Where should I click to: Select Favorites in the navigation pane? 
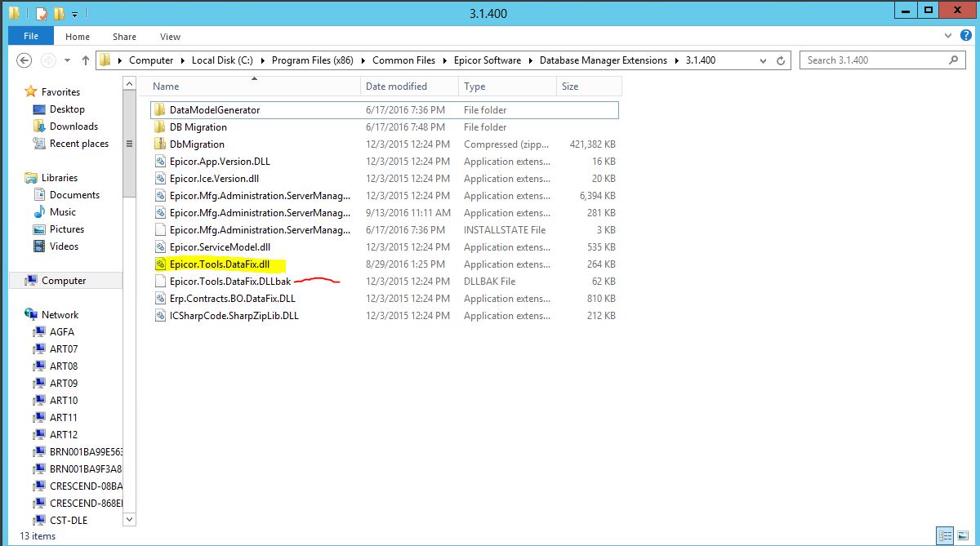[60, 92]
